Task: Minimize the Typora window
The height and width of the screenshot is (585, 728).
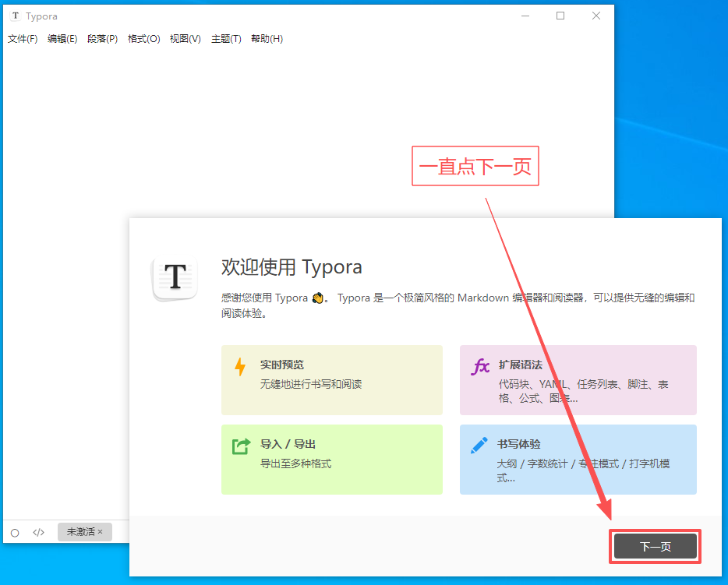Action: pyautogui.click(x=525, y=16)
